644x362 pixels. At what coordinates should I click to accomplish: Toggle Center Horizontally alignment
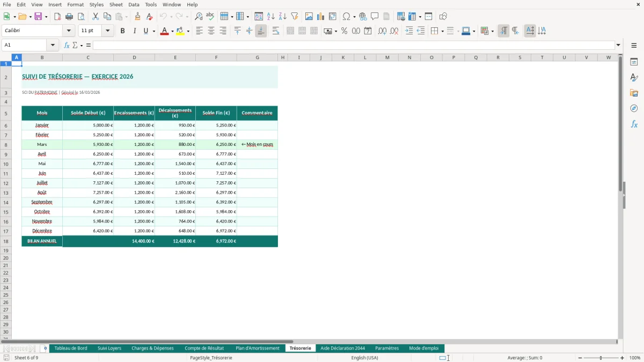(x=211, y=31)
